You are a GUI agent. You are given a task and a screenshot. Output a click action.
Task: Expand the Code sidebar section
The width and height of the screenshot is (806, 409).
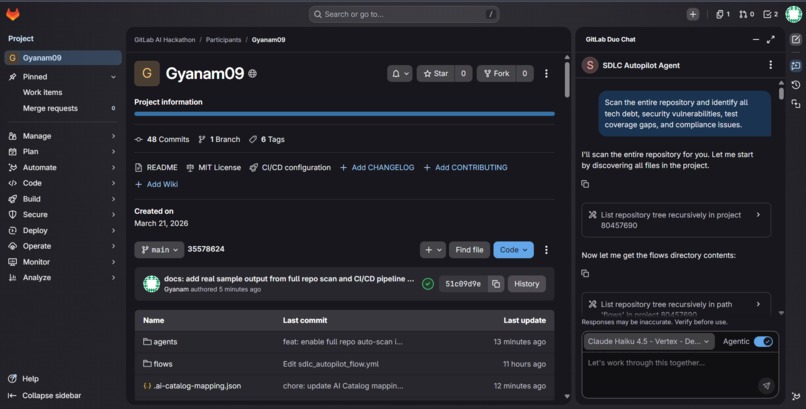tap(63, 183)
